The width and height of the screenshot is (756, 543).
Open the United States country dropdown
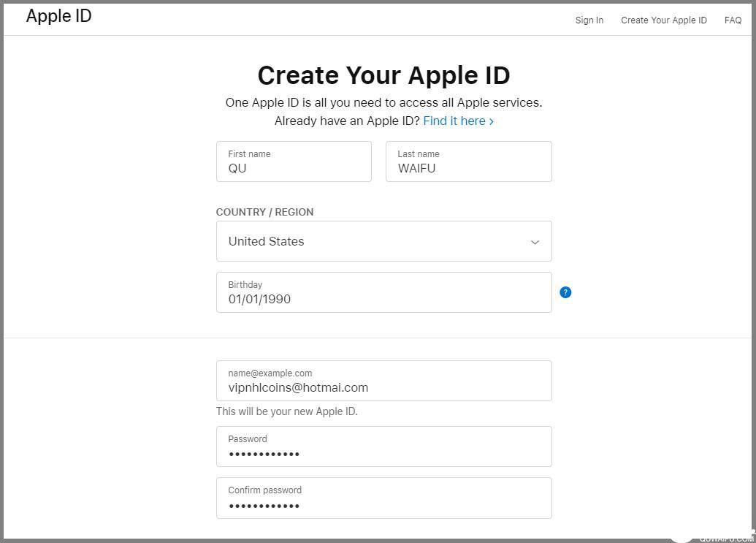click(x=383, y=241)
